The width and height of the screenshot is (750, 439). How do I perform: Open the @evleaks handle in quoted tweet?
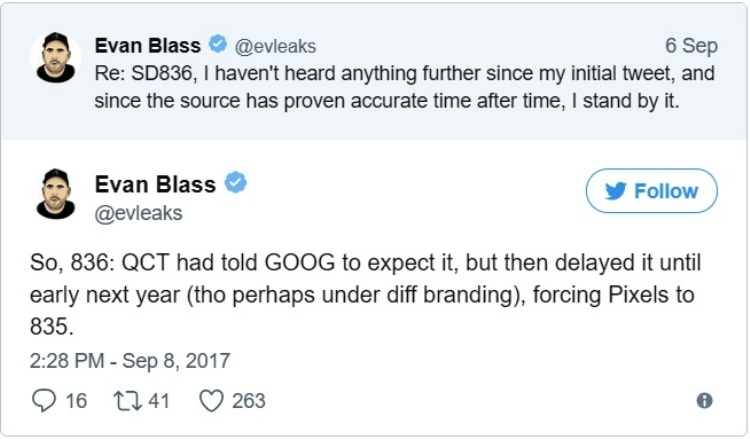275,46
